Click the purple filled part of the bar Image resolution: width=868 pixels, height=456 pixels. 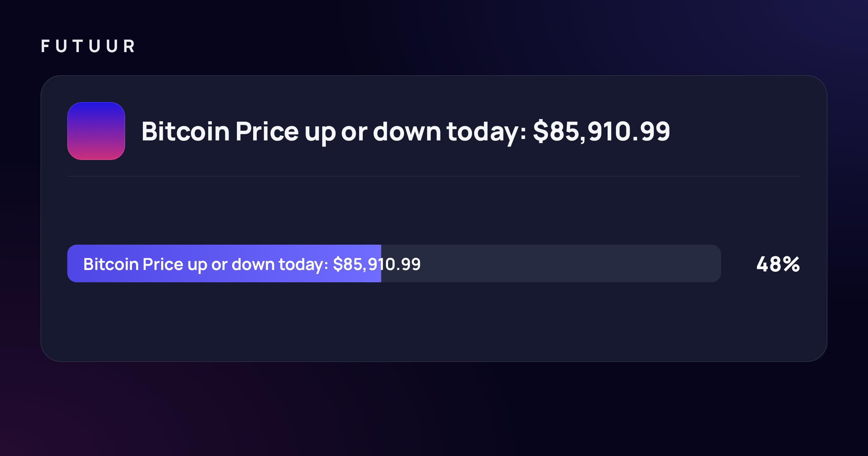[x=224, y=263]
